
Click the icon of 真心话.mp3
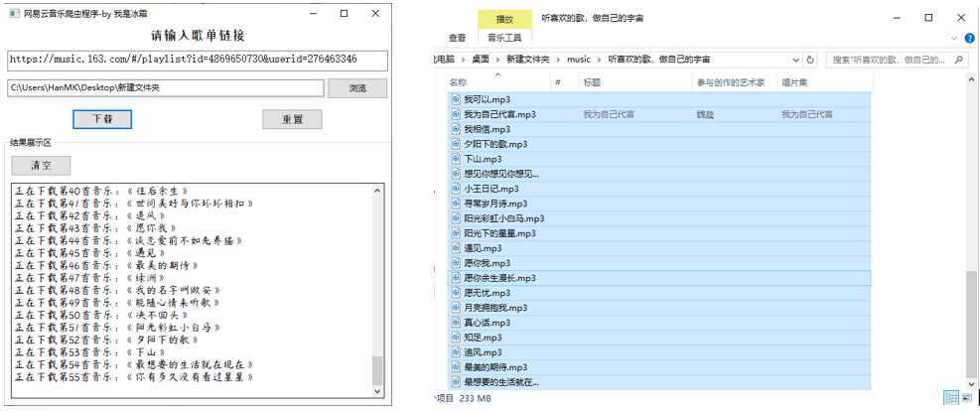tap(456, 323)
